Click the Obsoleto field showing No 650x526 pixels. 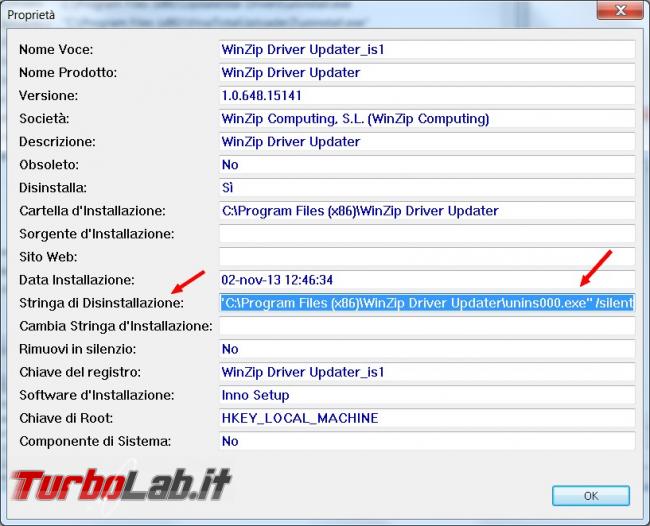427,165
